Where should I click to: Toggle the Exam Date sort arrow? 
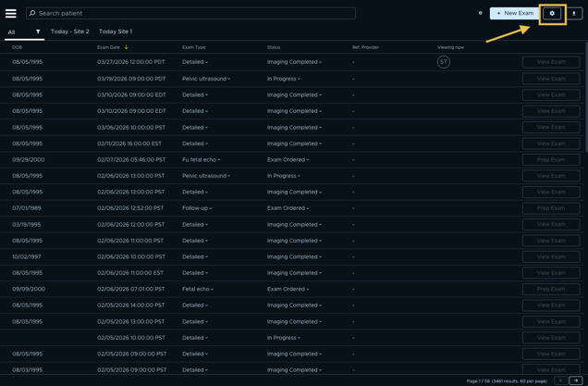(127, 47)
